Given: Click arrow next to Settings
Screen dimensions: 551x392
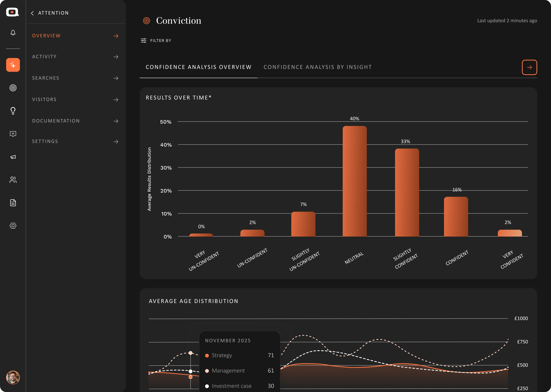Looking at the screenshot, I should (116, 141).
